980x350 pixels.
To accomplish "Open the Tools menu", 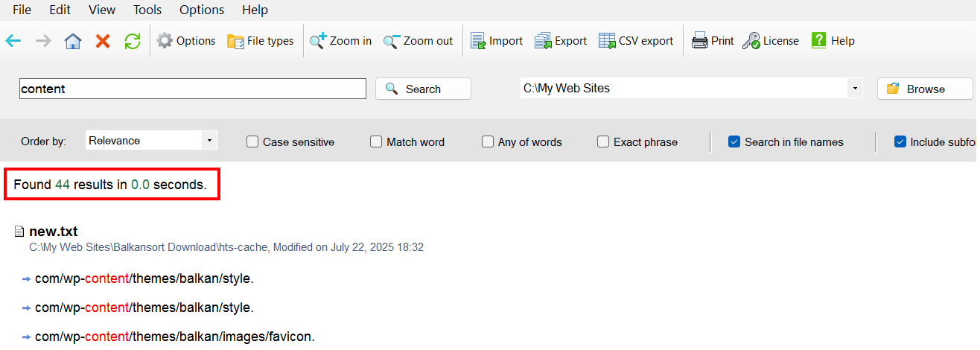I will [147, 10].
